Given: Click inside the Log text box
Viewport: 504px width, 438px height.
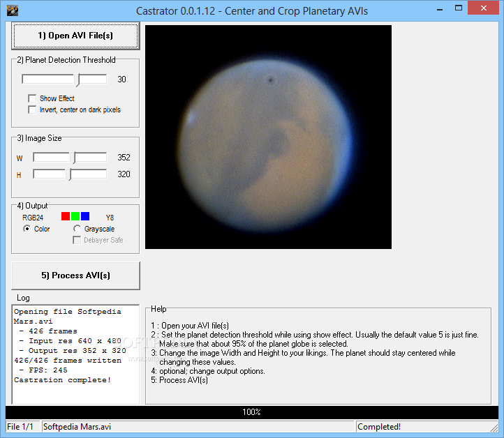Looking at the screenshot, I should pyautogui.click(x=75, y=354).
